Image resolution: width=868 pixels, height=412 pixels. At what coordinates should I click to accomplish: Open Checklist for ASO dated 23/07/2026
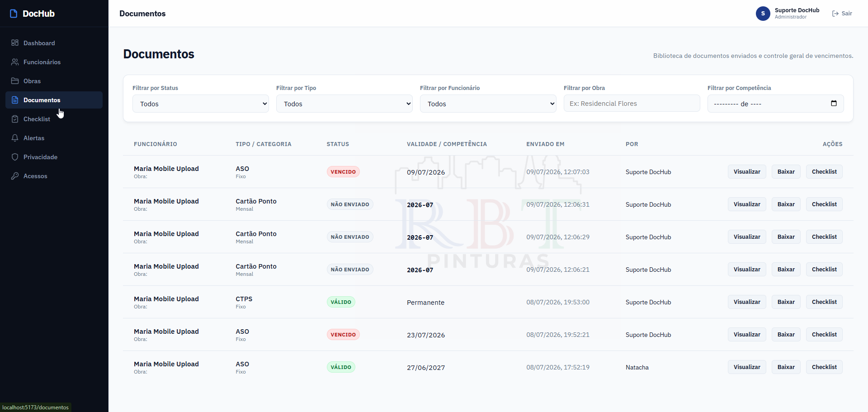pyautogui.click(x=824, y=335)
